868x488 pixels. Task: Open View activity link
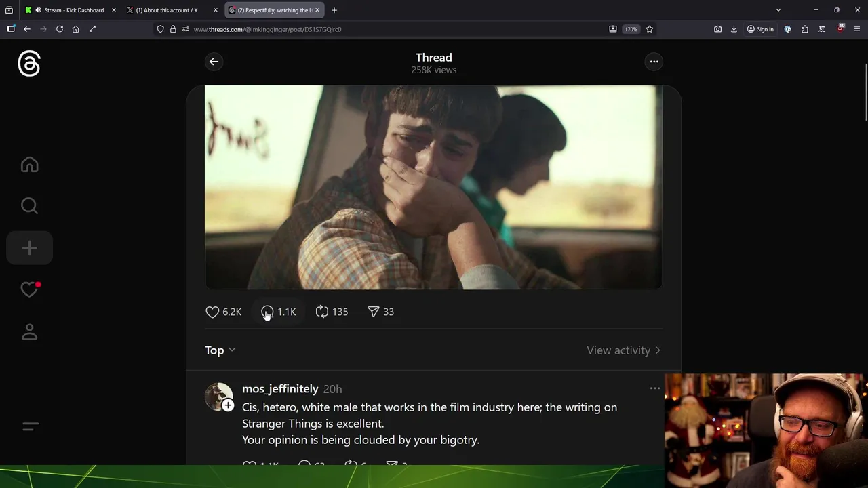(x=623, y=350)
